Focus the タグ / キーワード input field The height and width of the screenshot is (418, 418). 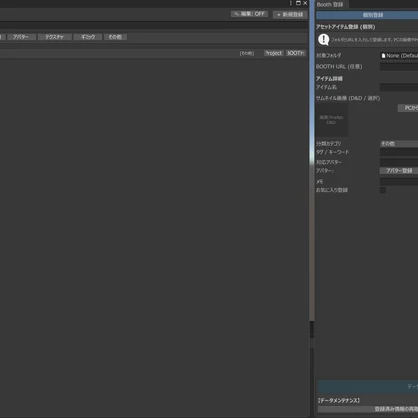399,152
